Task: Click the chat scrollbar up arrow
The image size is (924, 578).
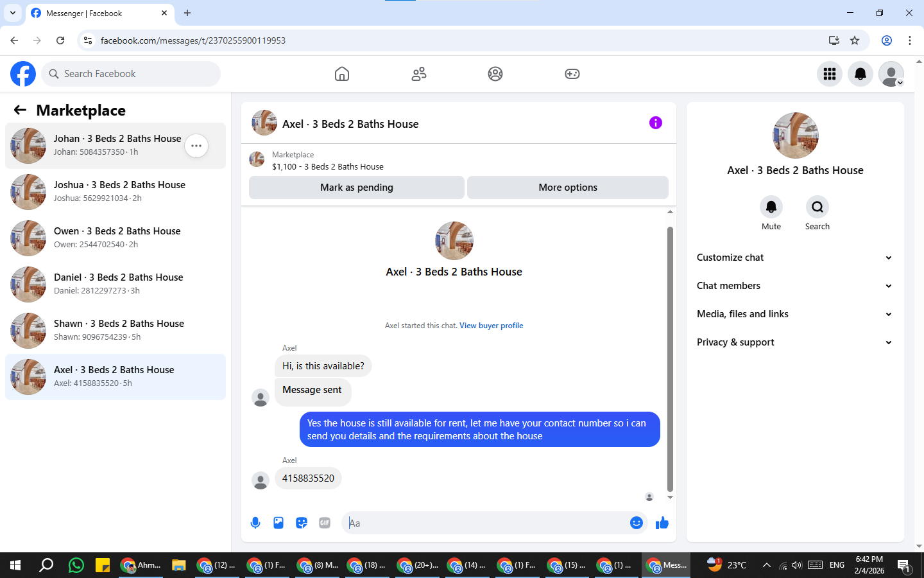Action: coord(670,212)
